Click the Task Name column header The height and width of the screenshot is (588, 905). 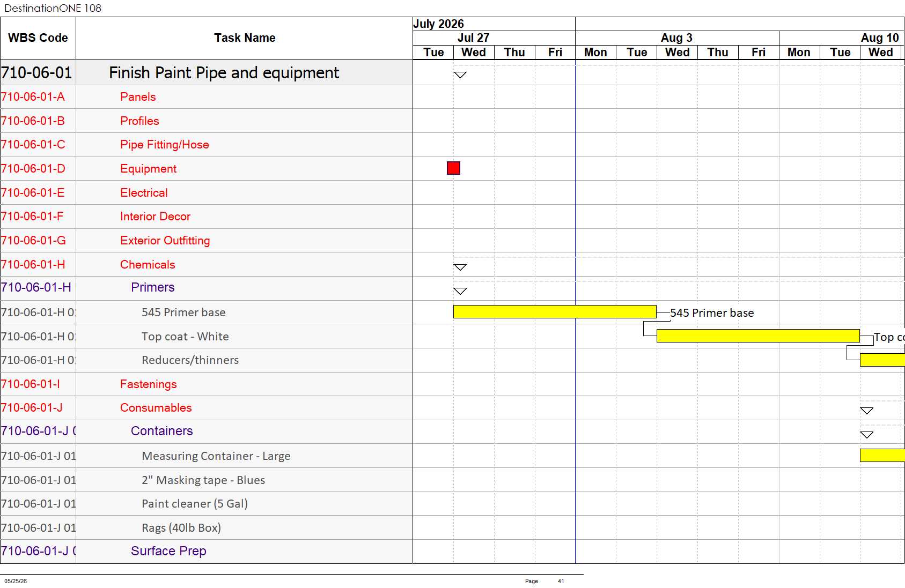pos(245,38)
